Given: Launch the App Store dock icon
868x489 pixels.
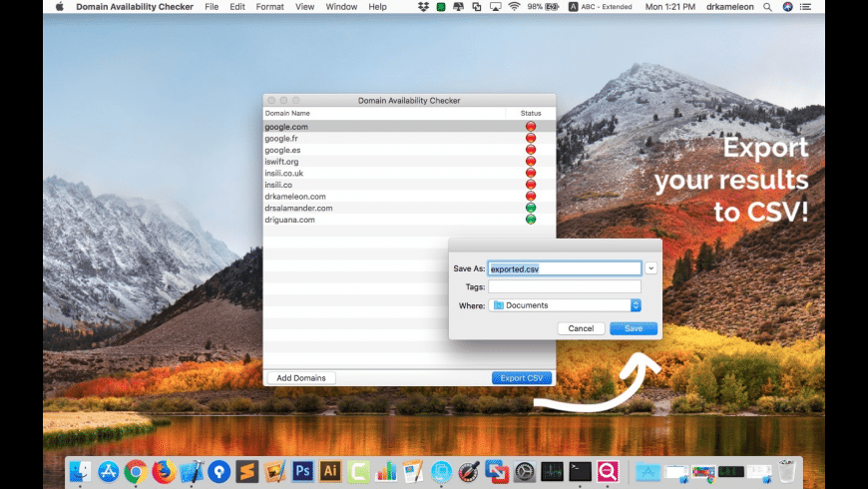Looking at the screenshot, I should click(x=108, y=472).
